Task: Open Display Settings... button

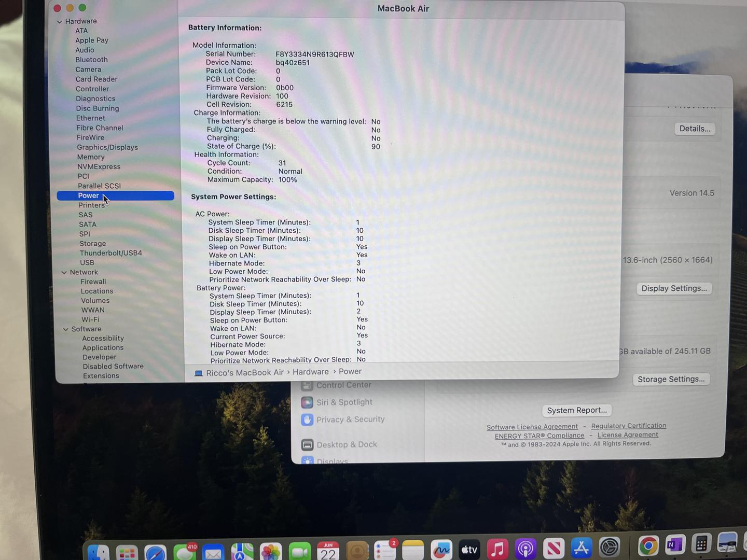Action: 674,288
